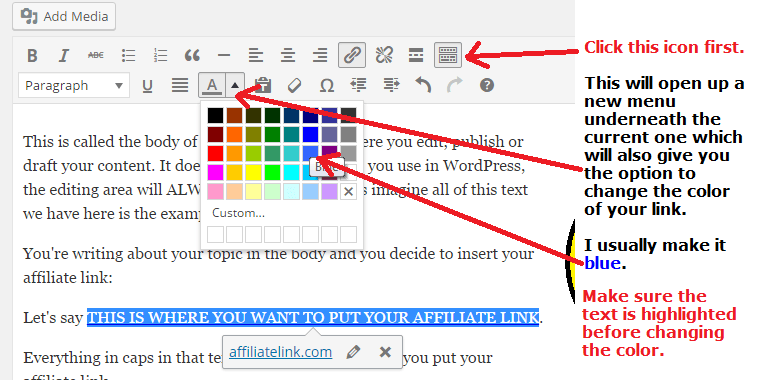This screenshot has height=380, width=770.
Task: Click the Insert/edit link chain icon
Action: click(352, 55)
